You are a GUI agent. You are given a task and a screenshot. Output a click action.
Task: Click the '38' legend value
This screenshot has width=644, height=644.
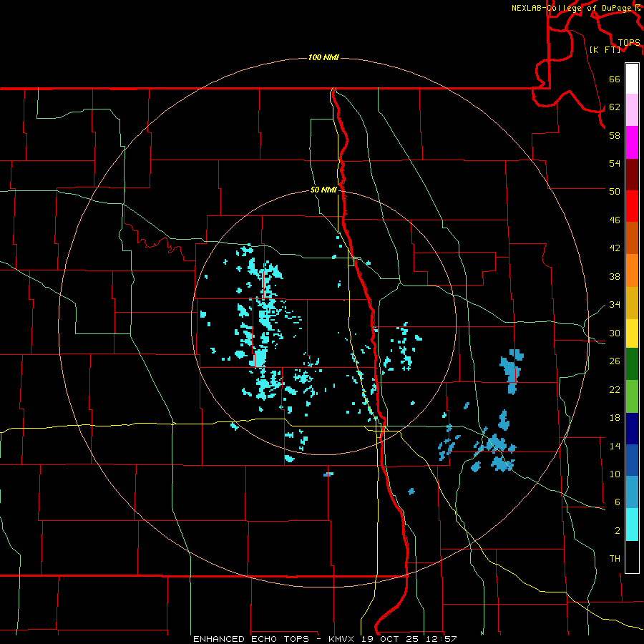coord(615,276)
